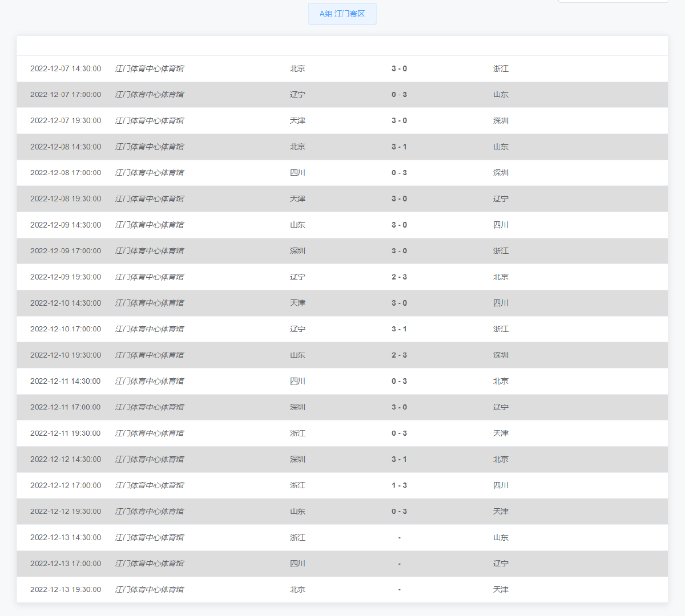Select 深圳 in the 12-07 19:30 match row
685x616 pixels.
click(501, 120)
